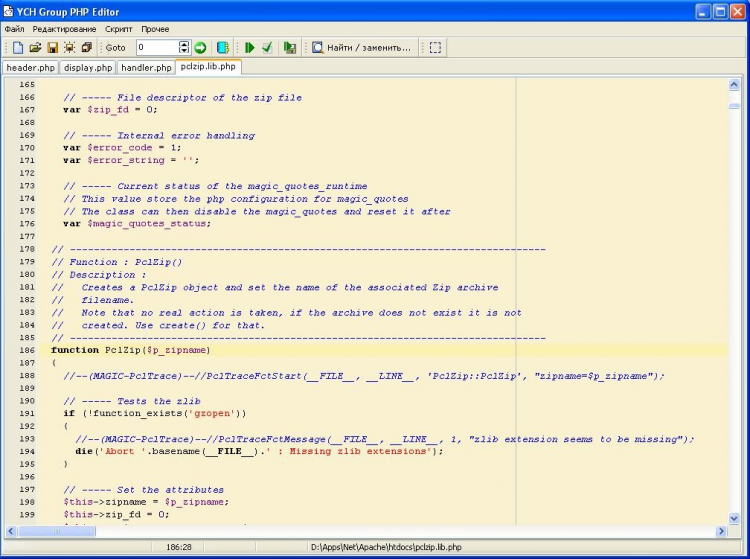Click the green Go to line arrow
The image size is (750, 559).
click(x=200, y=47)
